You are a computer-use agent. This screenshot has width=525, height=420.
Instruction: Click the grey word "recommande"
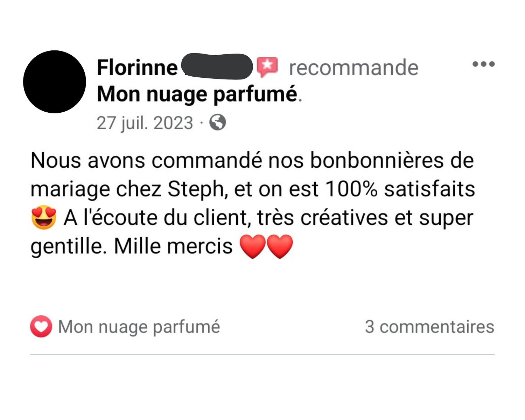tap(353, 68)
